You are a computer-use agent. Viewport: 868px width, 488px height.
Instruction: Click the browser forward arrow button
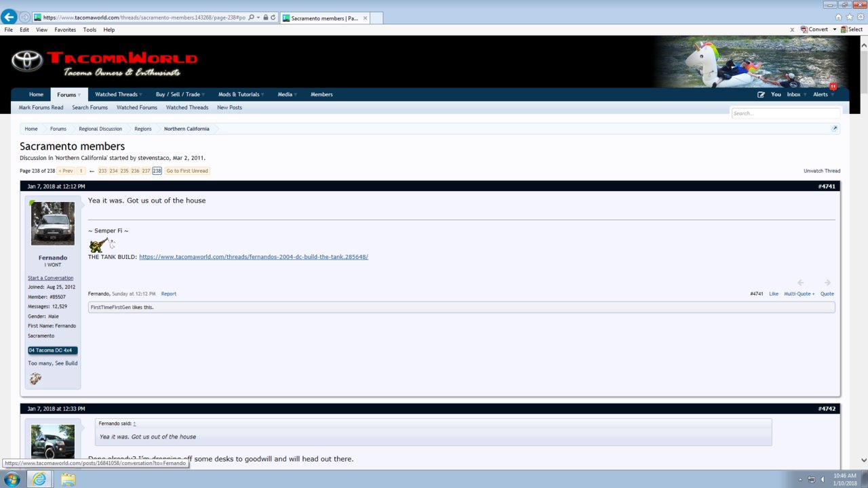tap(24, 17)
